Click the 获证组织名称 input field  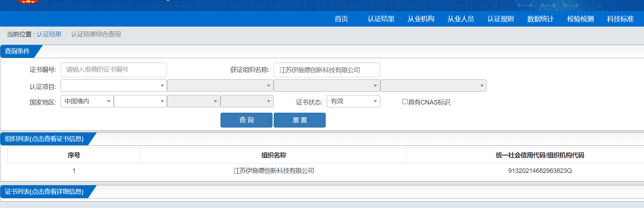click(327, 70)
